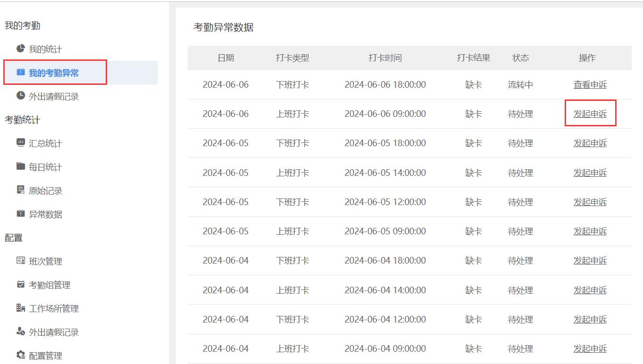Image resolution: width=643 pixels, height=364 pixels.
Task: Click the 状态 column header
Action: tap(520, 58)
